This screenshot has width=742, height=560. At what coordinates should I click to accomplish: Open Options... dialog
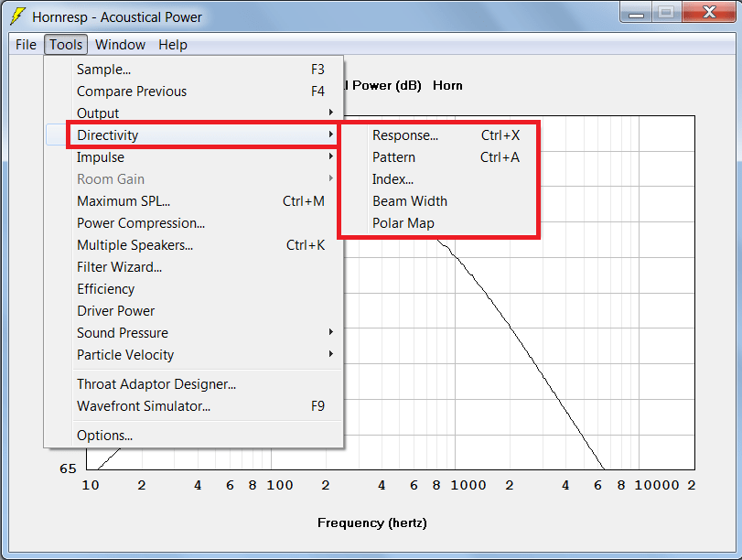194,435
